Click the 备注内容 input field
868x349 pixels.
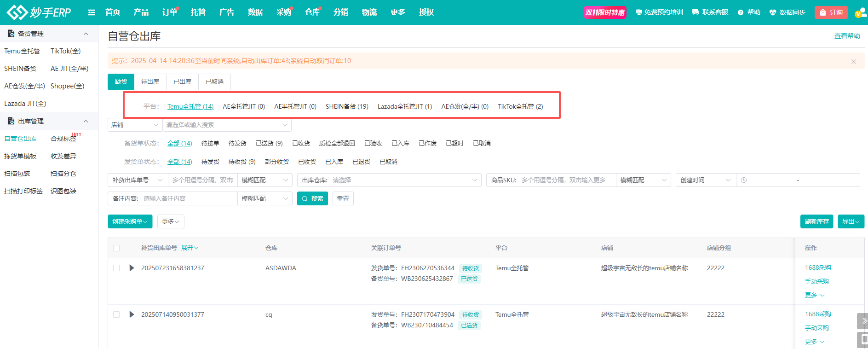click(189, 198)
